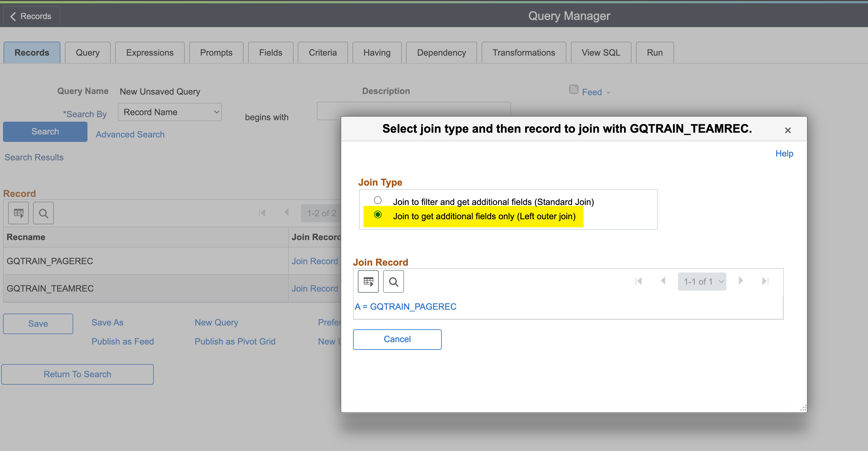This screenshot has width=868, height=451.
Task: Select the Standard Join radio button
Action: pyautogui.click(x=378, y=201)
